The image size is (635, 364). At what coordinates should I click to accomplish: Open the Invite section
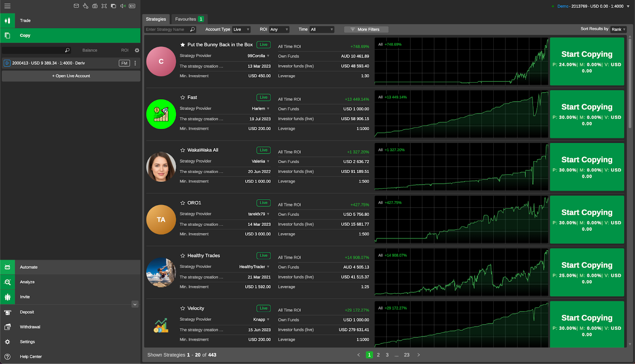pos(25,297)
